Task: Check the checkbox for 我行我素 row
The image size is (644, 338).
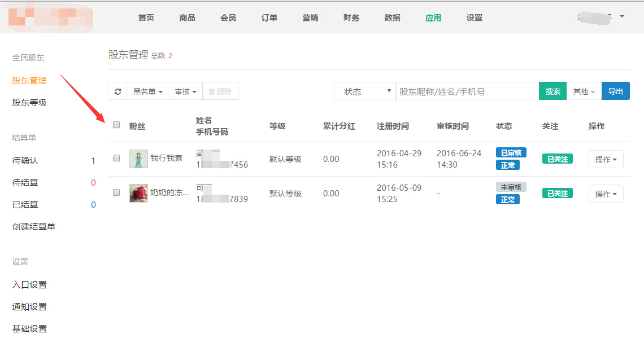Action: click(116, 159)
